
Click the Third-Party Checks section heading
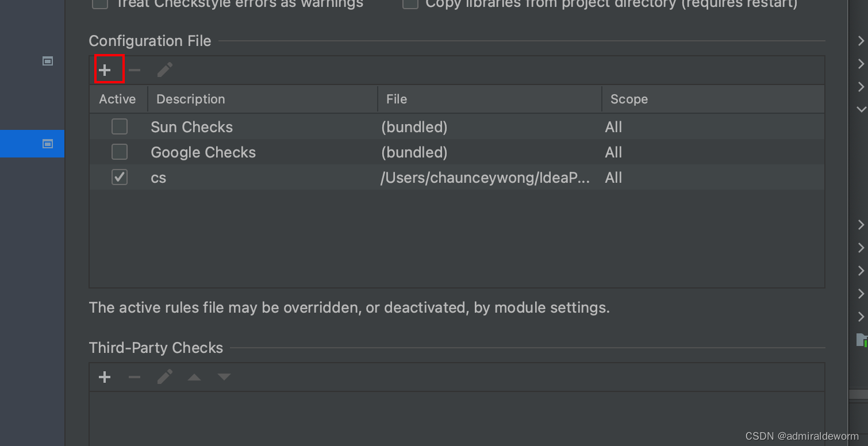(x=156, y=348)
